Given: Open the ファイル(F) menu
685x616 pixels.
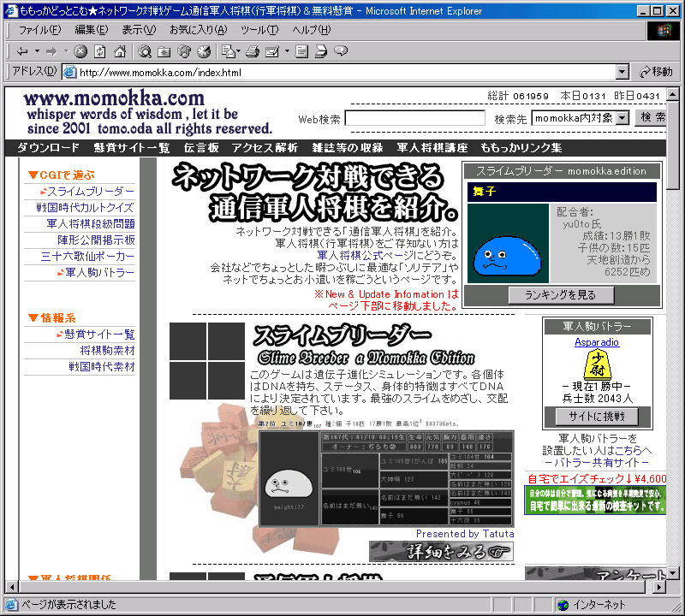Looking at the screenshot, I should coord(39,30).
